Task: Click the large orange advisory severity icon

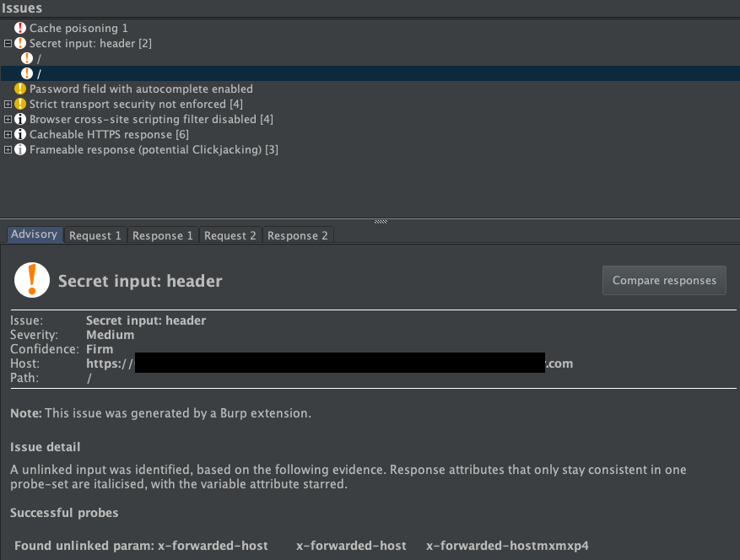Action: click(x=32, y=279)
